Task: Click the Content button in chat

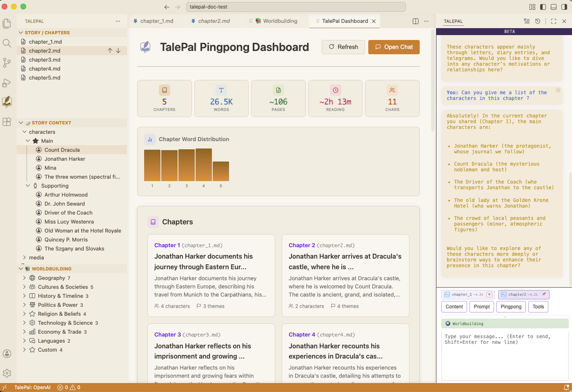Action: (x=454, y=307)
